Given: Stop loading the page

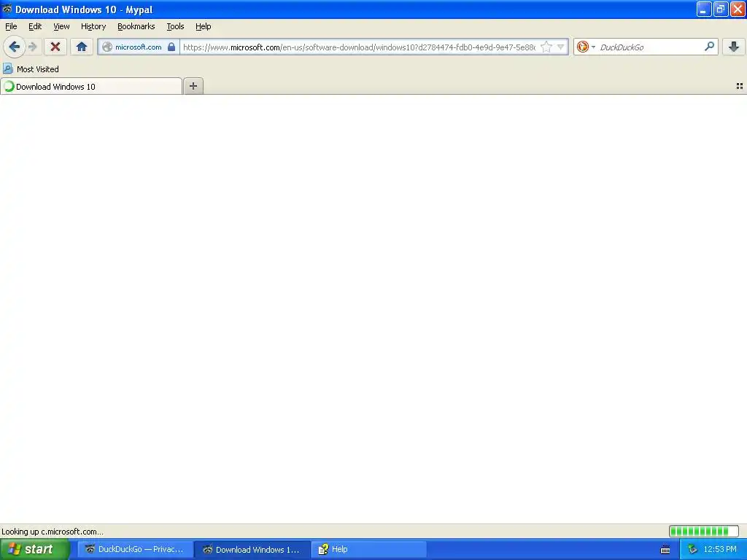Looking at the screenshot, I should point(55,47).
